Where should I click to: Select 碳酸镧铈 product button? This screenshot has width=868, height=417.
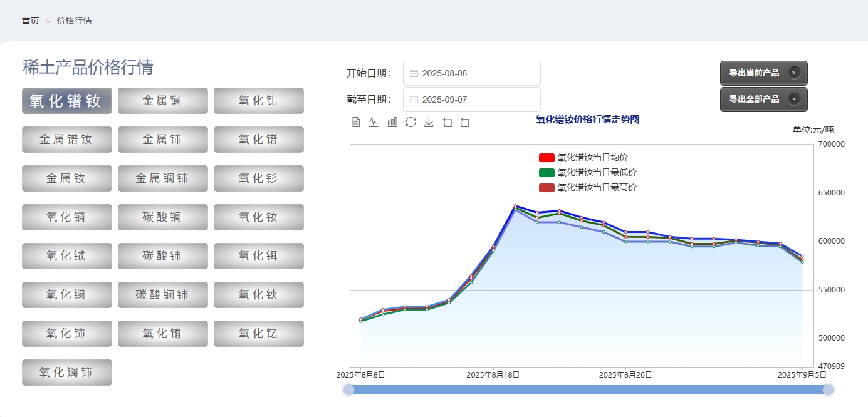(163, 295)
